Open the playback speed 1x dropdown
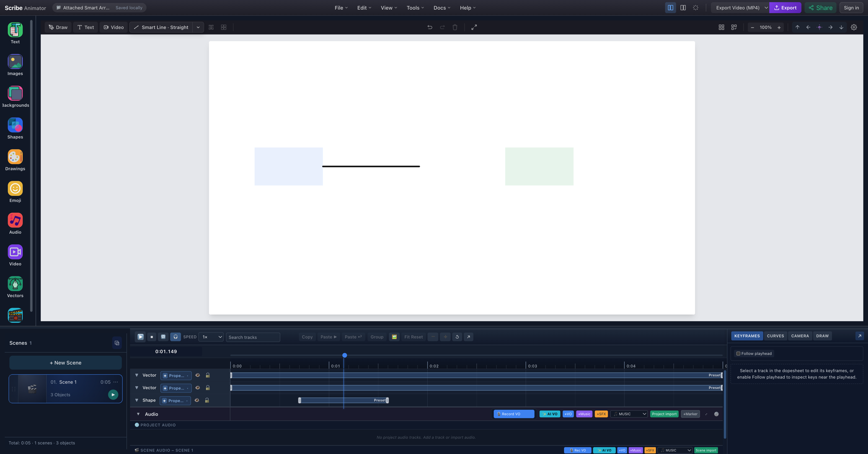Viewport: 868px width, 454px height. coord(211,337)
